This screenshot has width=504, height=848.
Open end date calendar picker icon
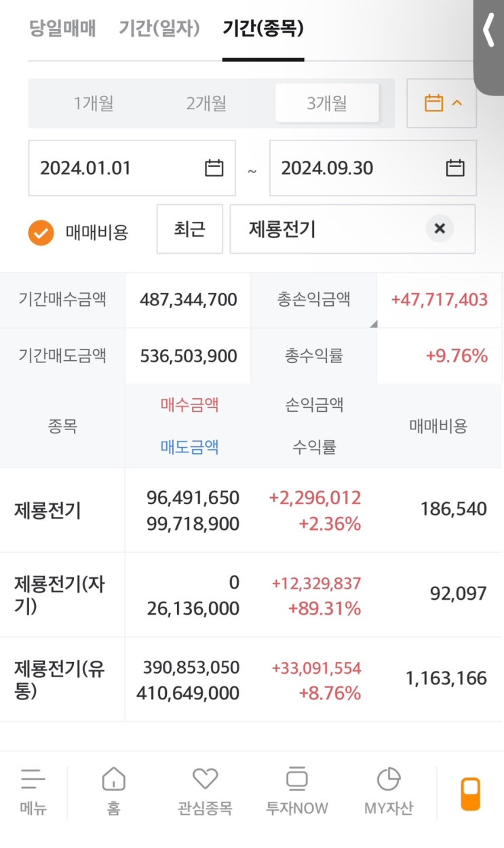coord(455,168)
